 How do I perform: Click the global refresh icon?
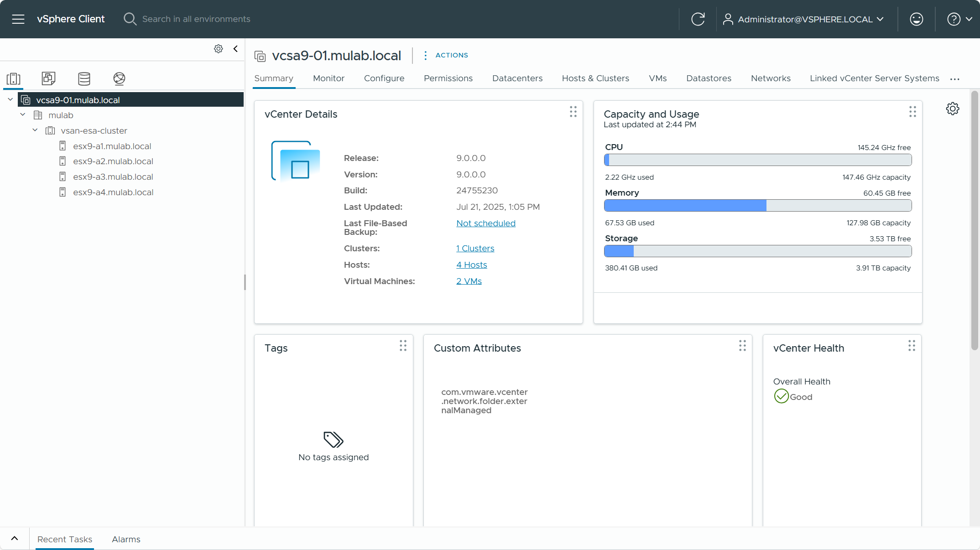click(x=698, y=19)
